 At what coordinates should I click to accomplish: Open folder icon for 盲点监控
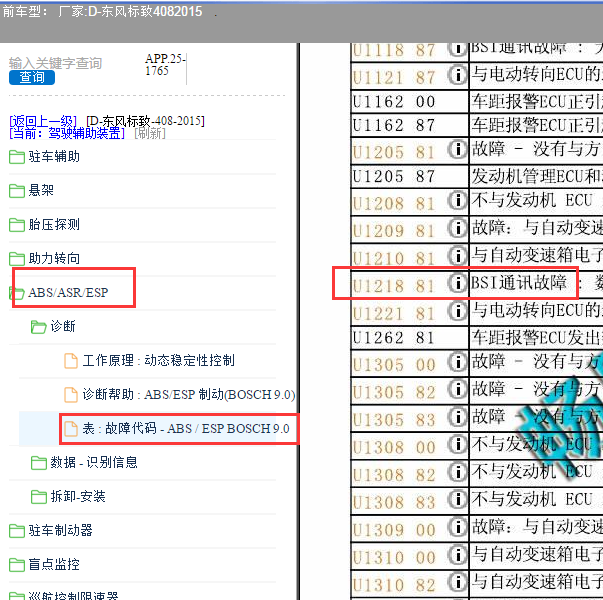point(17,564)
